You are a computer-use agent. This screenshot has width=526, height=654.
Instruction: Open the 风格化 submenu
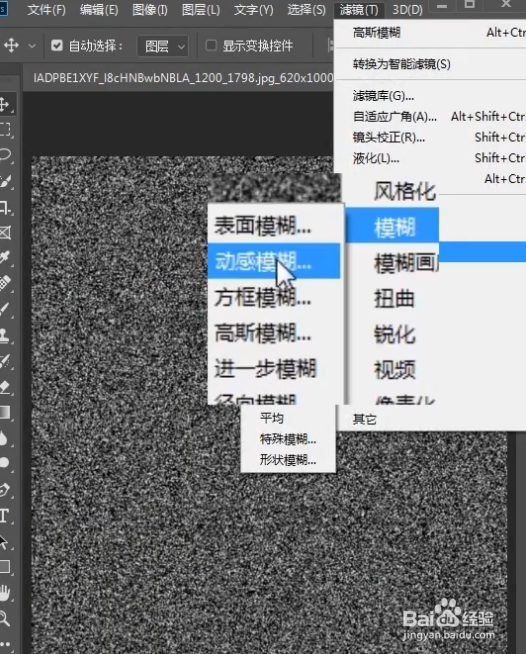coord(404,191)
